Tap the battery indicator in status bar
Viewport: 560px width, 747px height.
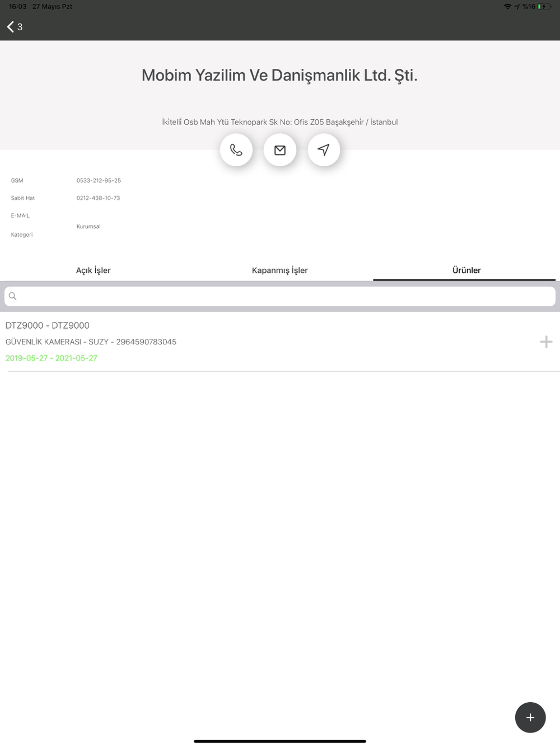click(x=544, y=7)
